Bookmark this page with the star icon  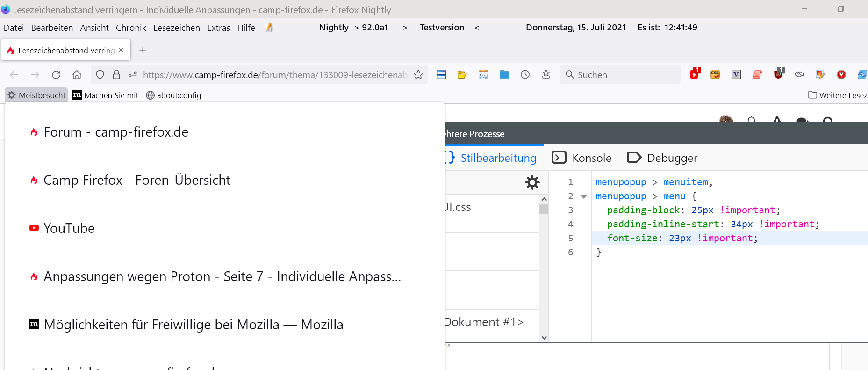point(418,75)
